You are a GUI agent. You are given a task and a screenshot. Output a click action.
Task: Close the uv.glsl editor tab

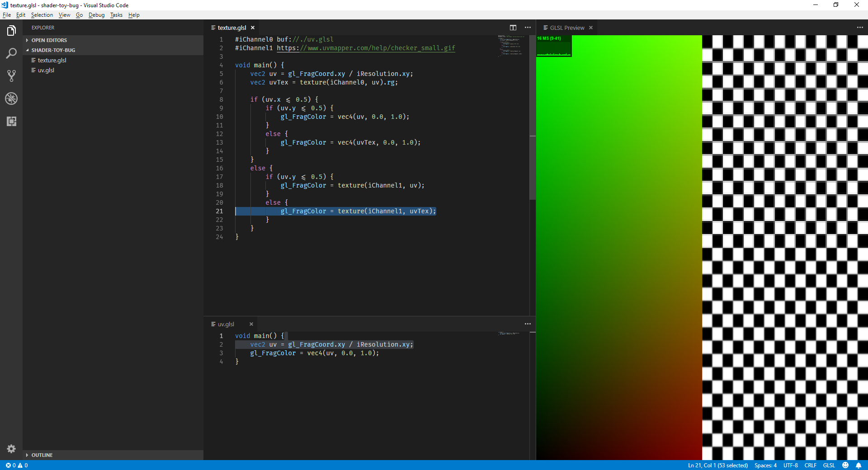coord(251,324)
